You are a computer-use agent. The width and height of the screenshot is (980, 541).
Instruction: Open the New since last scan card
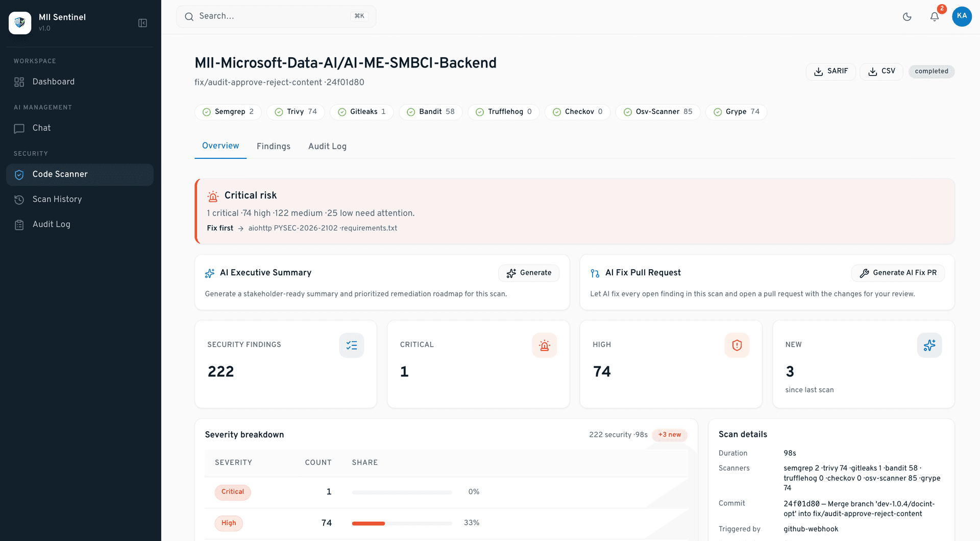tap(864, 364)
